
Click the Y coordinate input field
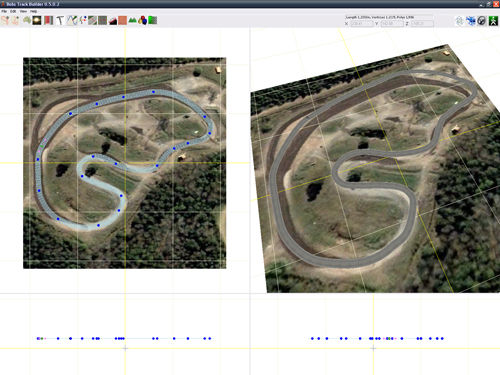pyautogui.click(x=392, y=24)
